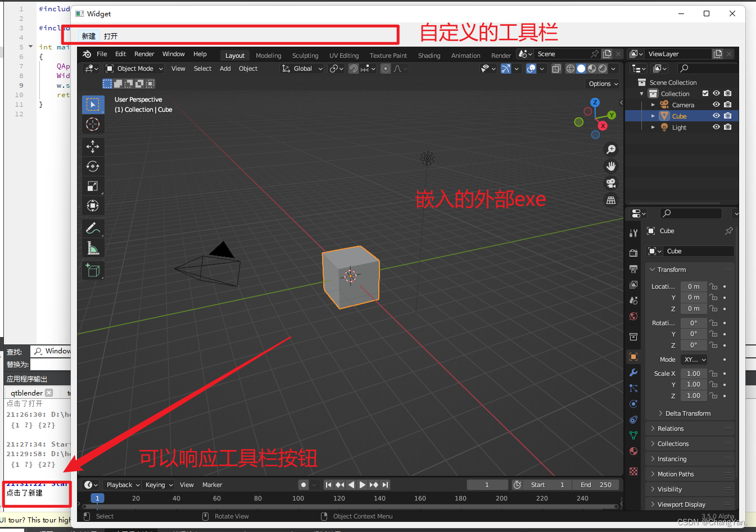The width and height of the screenshot is (756, 532).
Task: Select the Select Box tool
Action: [x=93, y=104]
